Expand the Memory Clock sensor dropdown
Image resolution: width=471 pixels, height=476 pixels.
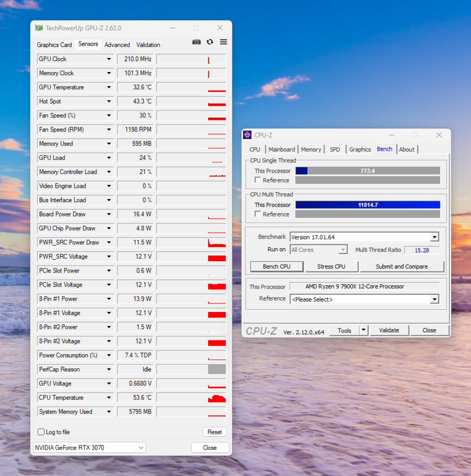(x=109, y=73)
